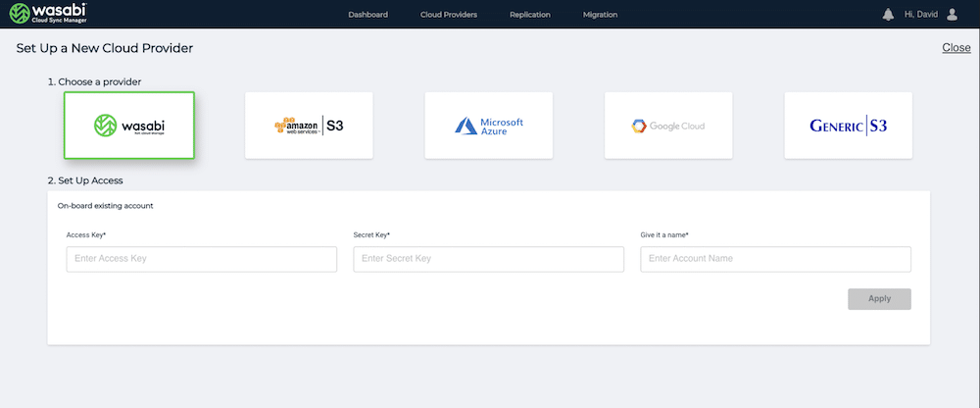Choose the Amazon S3 provider card
980x408 pixels.
coord(309,126)
